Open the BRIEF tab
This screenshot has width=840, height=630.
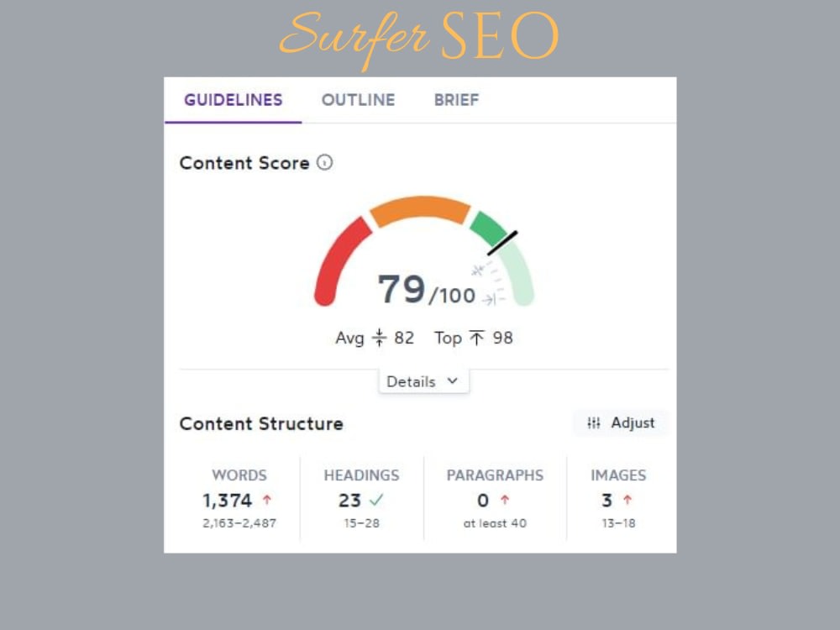456,100
